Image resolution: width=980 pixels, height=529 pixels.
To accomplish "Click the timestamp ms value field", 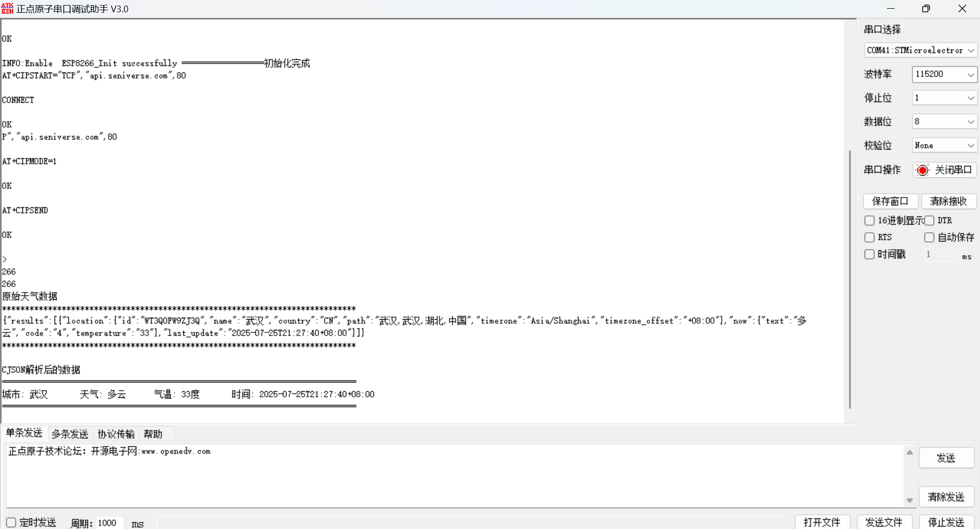I will 939,254.
